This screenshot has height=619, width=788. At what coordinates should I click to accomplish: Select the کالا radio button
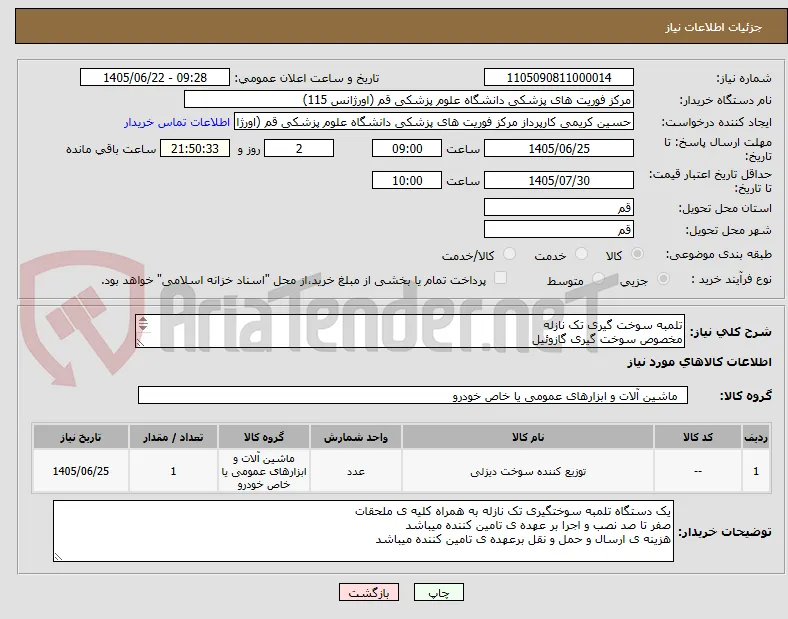pyautogui.click(x=637, y=254)
